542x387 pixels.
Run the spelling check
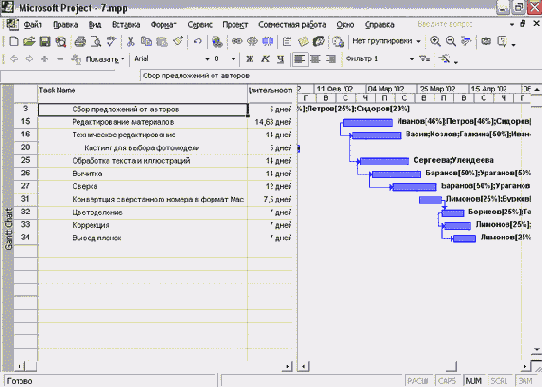click(111, 42)
